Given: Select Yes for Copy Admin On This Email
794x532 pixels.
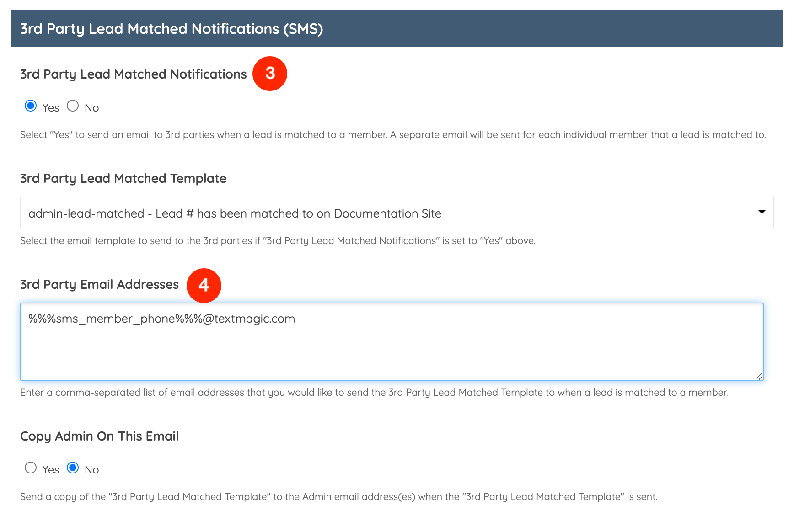Looking at the screenshot, I should coord(31,468).
